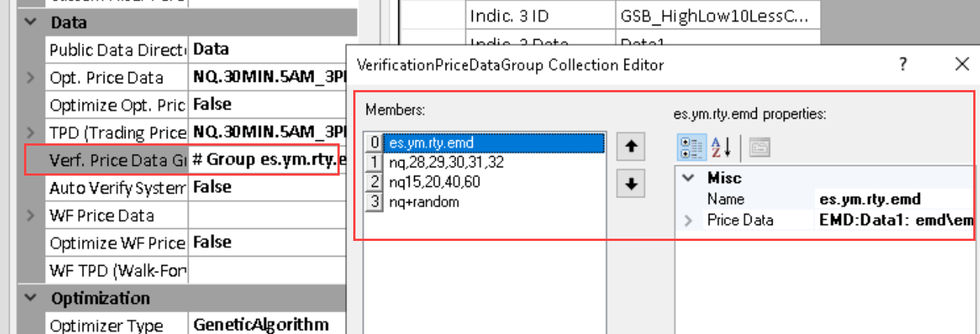Collapse the Optimization section

pyautogui.click(x=31, y=298)
